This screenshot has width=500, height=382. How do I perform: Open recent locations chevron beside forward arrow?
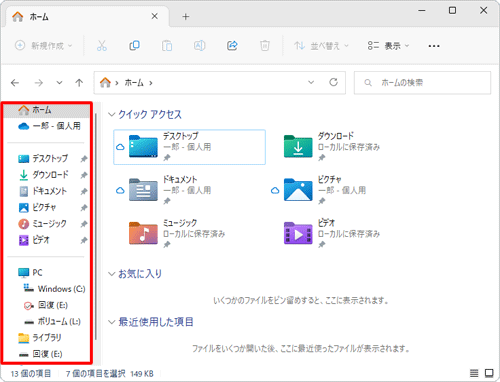point(59,82)
